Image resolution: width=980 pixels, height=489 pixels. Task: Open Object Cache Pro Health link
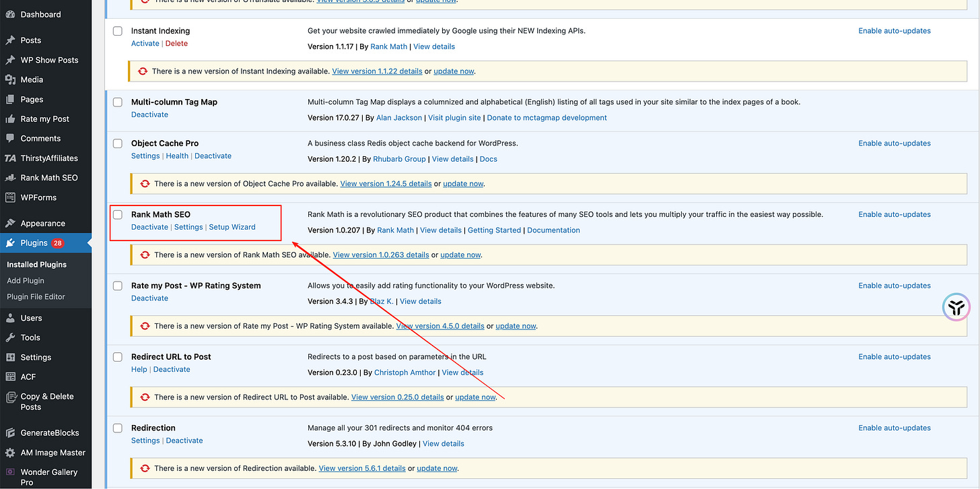coord(177,156)
